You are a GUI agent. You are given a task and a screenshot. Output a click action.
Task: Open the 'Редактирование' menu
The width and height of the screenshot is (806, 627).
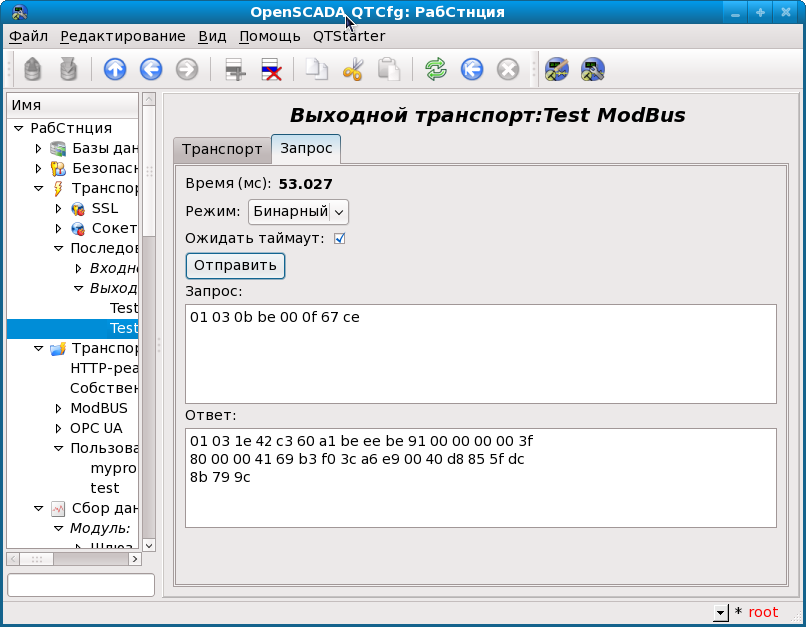tap(122, 36)
